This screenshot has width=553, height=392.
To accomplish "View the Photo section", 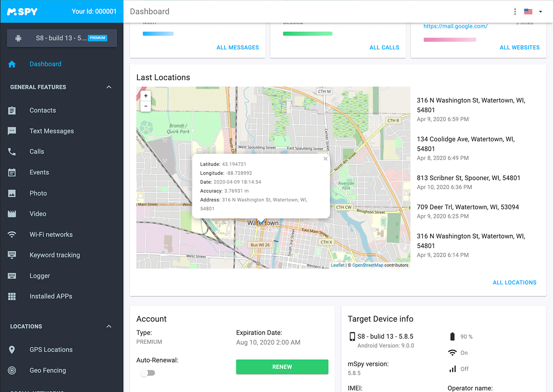I will click(38, 193).
